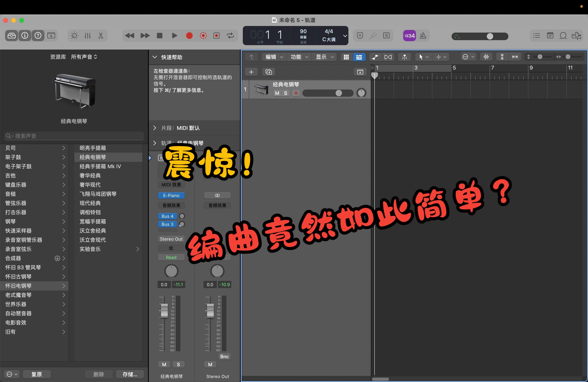This screenshot has width=588, height=382.
Task: Start playback with the Play button
Action: click(x=174, y=36)
